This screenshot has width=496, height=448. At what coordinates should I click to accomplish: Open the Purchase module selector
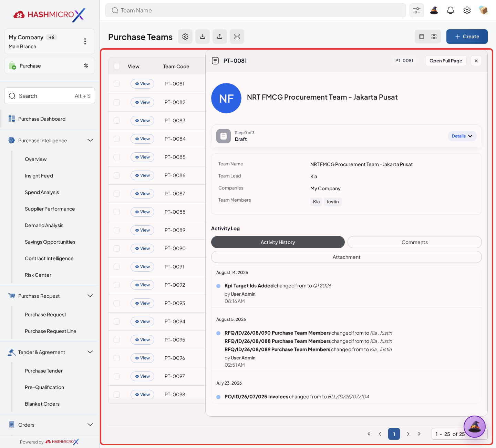(50, 65)
